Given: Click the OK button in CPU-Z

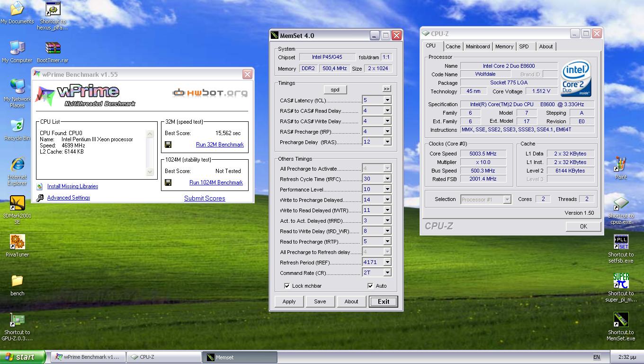Looking at the screenshot, I should [x=583, y=227].
